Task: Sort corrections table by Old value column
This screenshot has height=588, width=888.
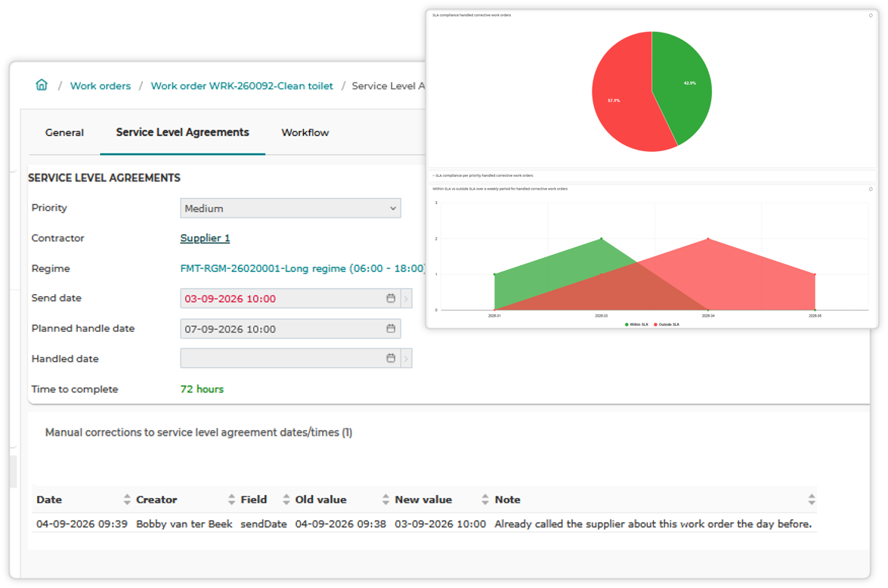Action: pos(385,500)
